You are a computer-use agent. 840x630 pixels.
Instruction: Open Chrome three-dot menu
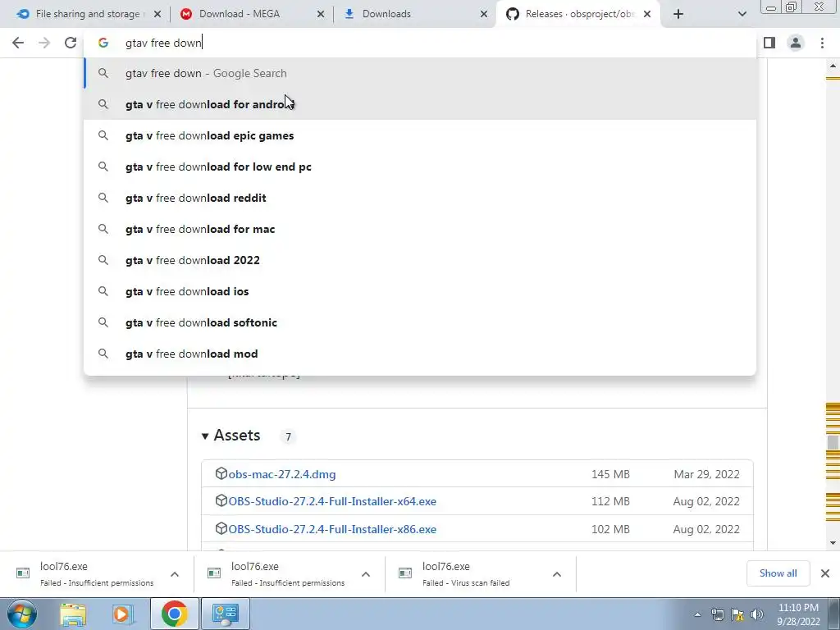point(822,43)
